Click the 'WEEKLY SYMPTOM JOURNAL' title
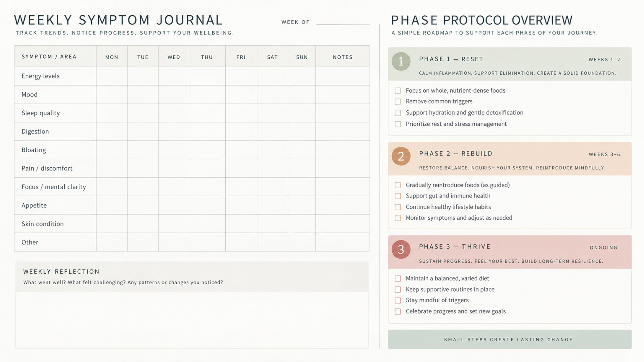This screenshot has width=644, height=362. [x=118, y=20]
